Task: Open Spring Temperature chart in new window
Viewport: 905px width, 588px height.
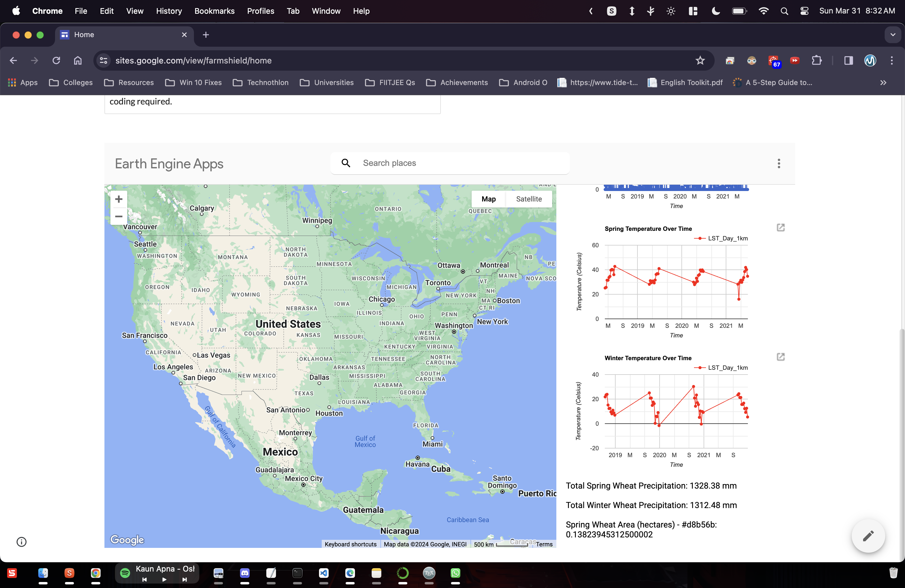Action: pos(780,228)
